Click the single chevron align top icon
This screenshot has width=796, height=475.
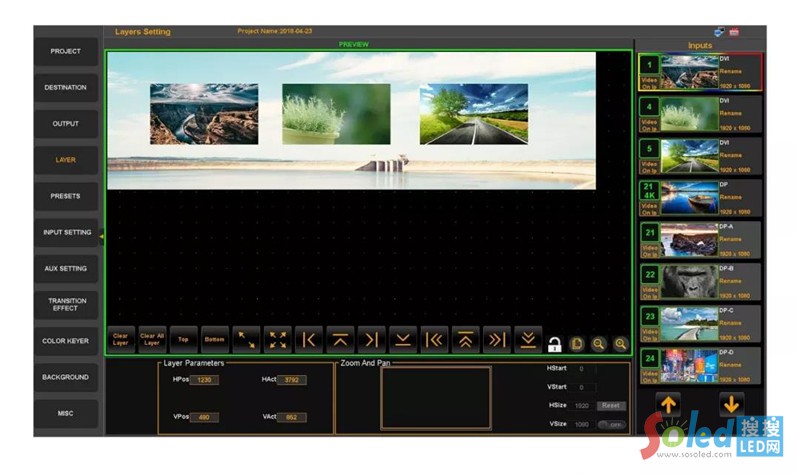[340, 340]
